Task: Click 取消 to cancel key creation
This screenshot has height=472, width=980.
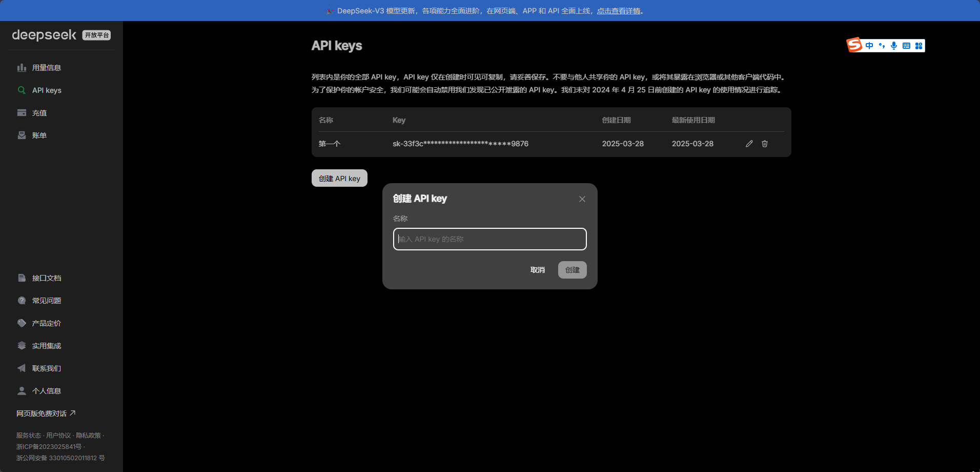Action: pyautogui.click(x=538, y=270)
